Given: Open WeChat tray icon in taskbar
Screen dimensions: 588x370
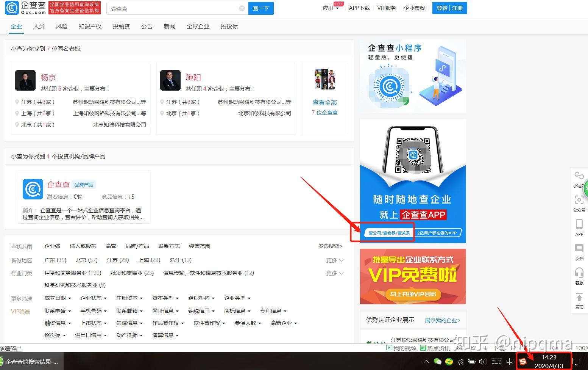Looking at the screenshot, I should click(x=438, y=361).
